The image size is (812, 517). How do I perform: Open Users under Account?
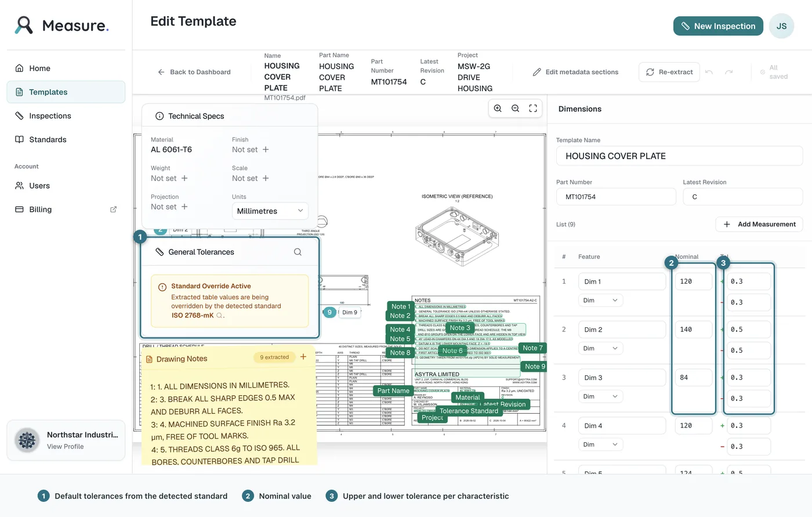[x=66, y=186]
